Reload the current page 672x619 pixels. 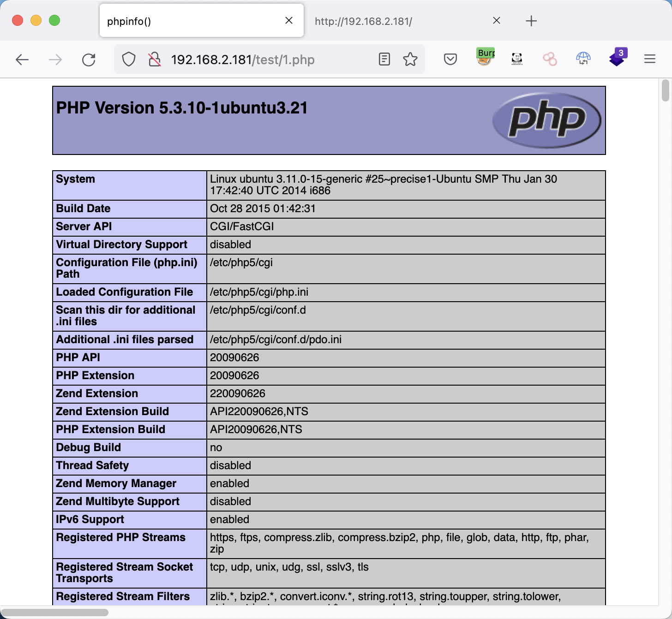89,60
